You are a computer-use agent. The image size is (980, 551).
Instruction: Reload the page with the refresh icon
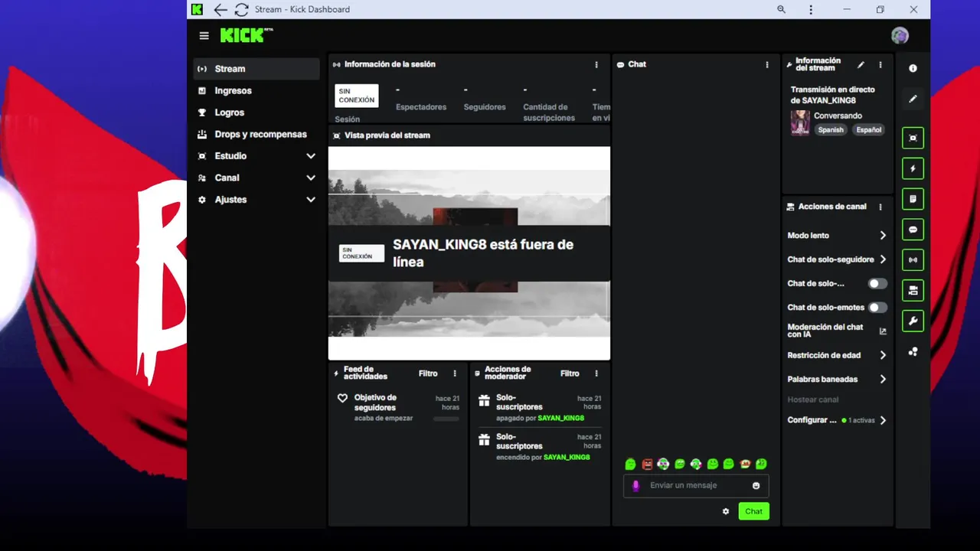(241, 9)
